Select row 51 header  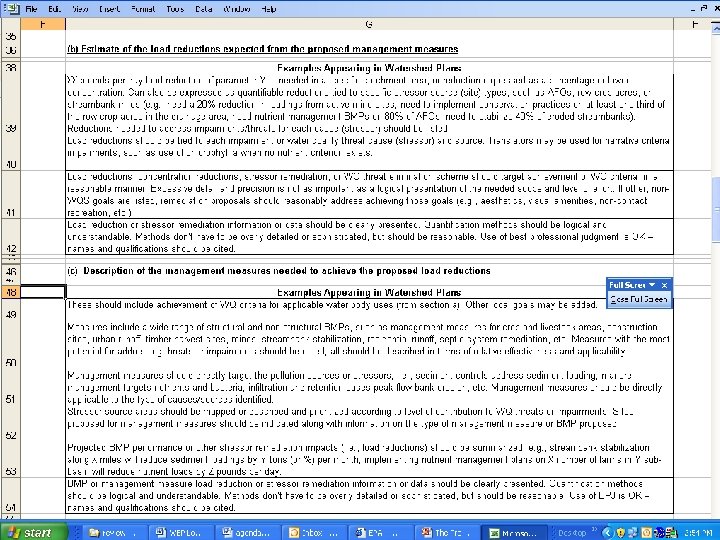coord(10,387)
